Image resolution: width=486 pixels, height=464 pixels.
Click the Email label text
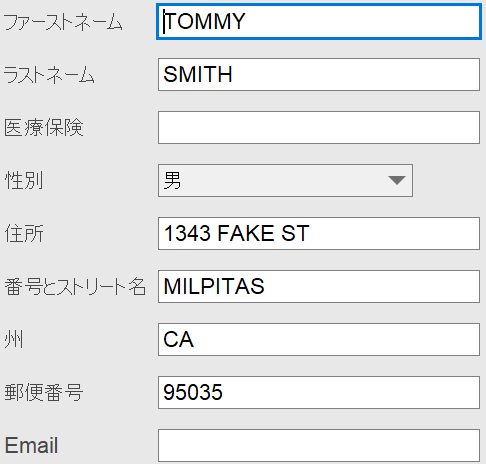click(x=31, y=445)
